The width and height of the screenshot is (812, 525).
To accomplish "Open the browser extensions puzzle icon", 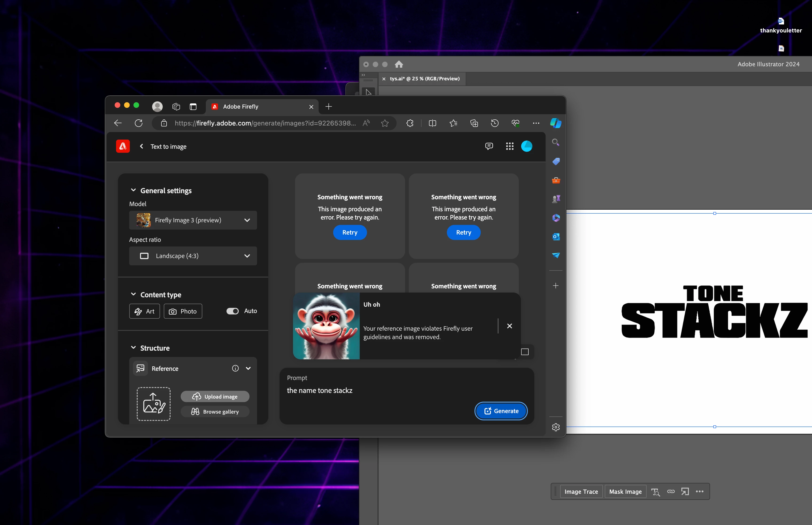I will pyautogui.click(x=410, y=123).
